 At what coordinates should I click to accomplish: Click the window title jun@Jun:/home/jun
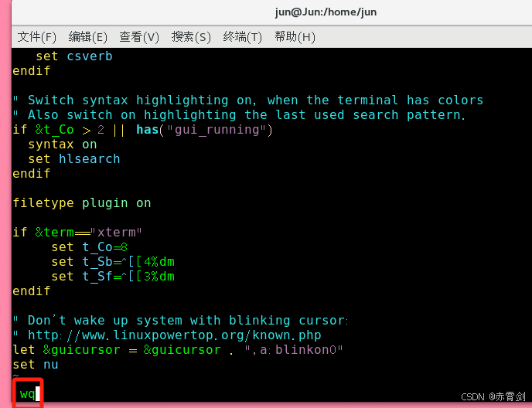(x=326, y=12)
